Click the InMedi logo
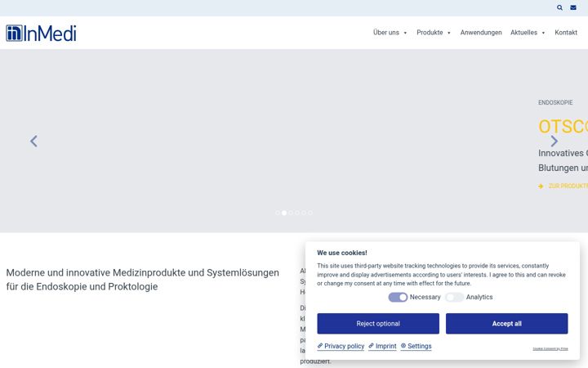 [x=42, y=33]
